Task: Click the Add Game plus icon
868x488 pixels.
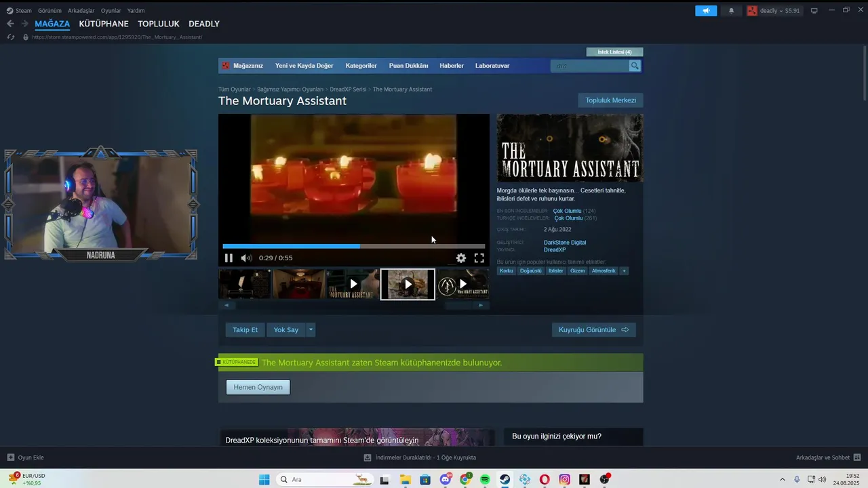Action: tap(10, 457)
